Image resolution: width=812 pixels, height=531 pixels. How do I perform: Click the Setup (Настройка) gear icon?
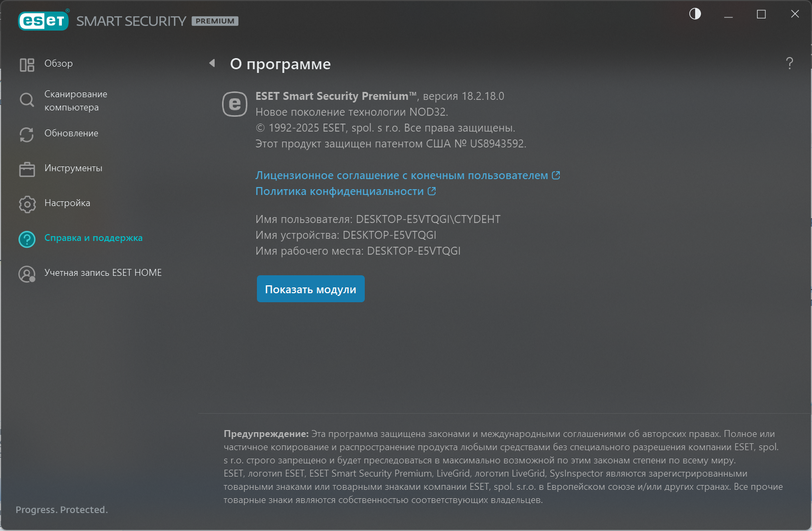coord(27,204)
